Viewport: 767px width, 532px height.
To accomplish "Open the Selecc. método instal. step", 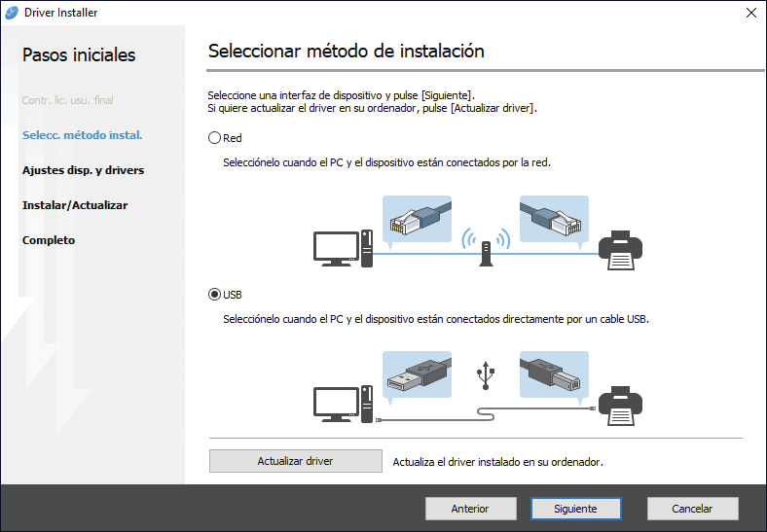I will coord(83,135).
